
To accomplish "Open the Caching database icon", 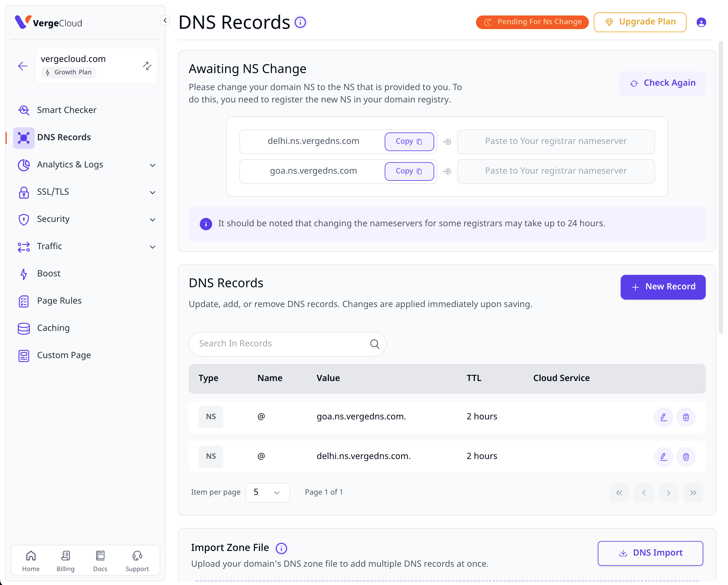I will coord(24,328).
